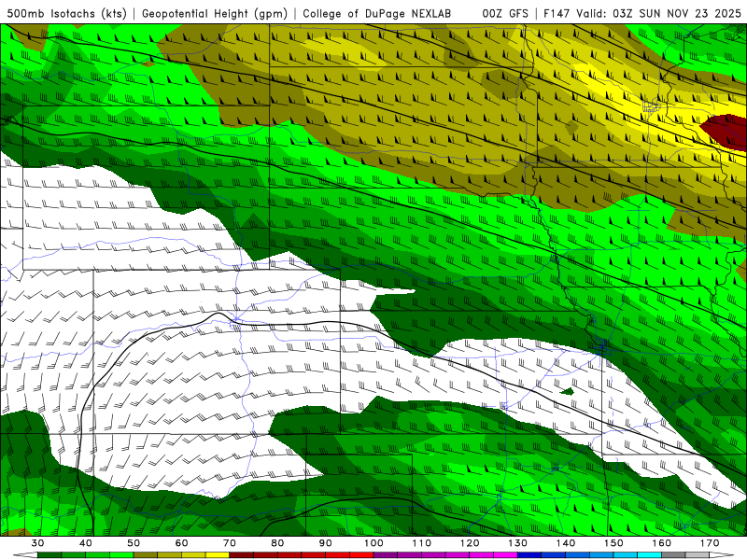Image resolution: width=747 pixels, height=560 pixels.
Task: Click the '130' value on the color scale
Action: pos(518,543)
